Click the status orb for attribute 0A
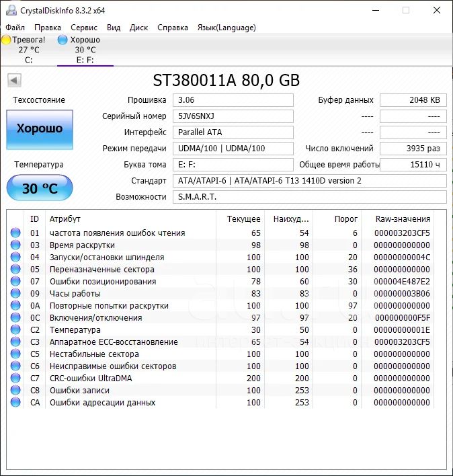This screenshot has width=453, height=476. [x=15, y=305]
